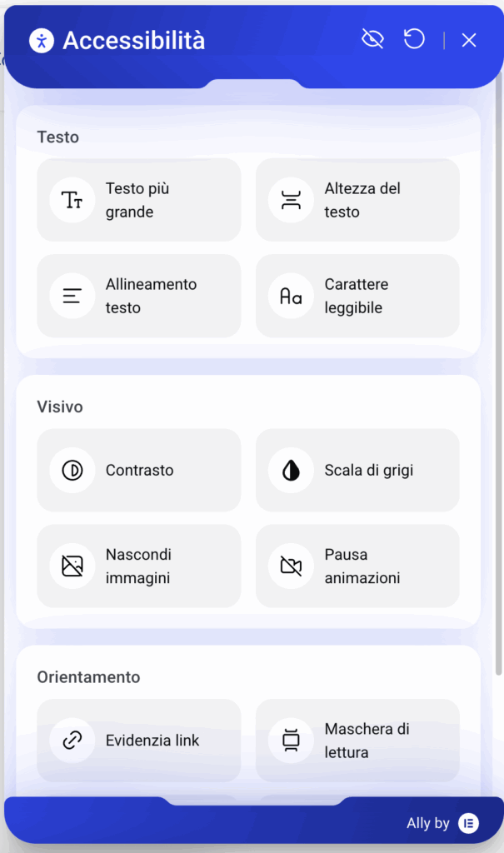This screenshot has width=504, height=853.
Task: Click the Carattere leggibile icon
Action: pos(291,296)
